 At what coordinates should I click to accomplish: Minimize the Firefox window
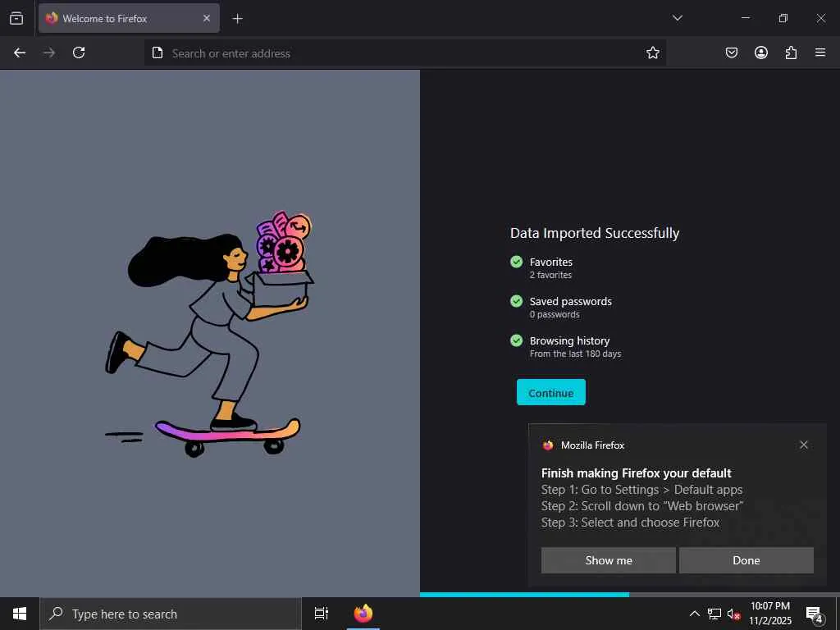(x=745, y=18)
